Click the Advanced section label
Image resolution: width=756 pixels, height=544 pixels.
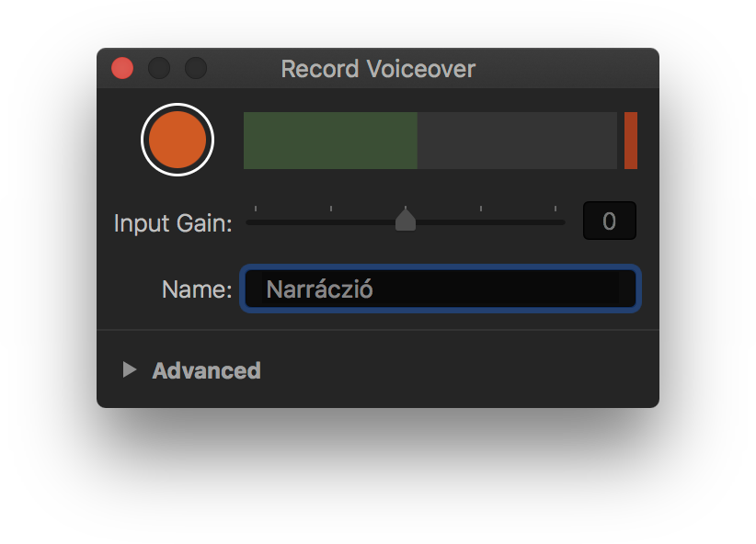click(x=206, y=370)
